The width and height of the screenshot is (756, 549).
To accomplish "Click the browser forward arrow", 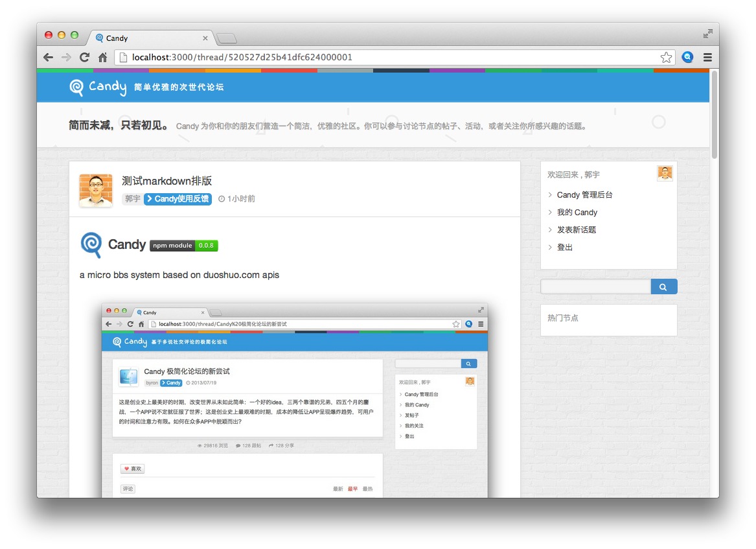I will 66,58.
